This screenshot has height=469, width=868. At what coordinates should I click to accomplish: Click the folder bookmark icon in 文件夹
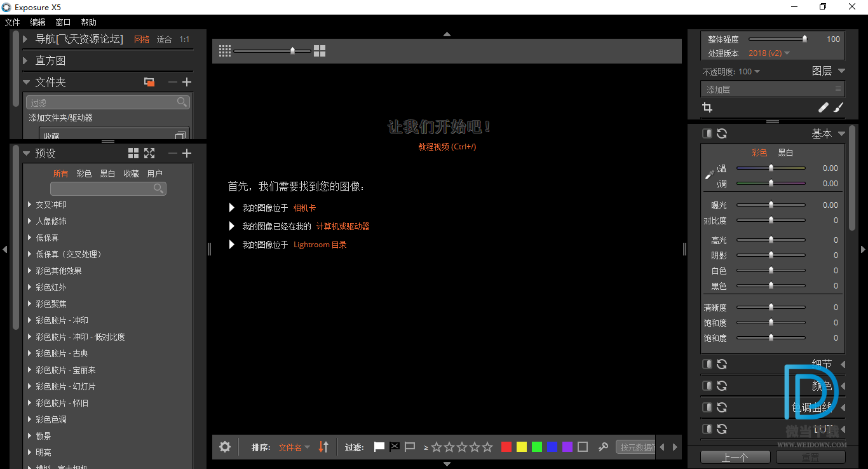click(x=149, y=82)
